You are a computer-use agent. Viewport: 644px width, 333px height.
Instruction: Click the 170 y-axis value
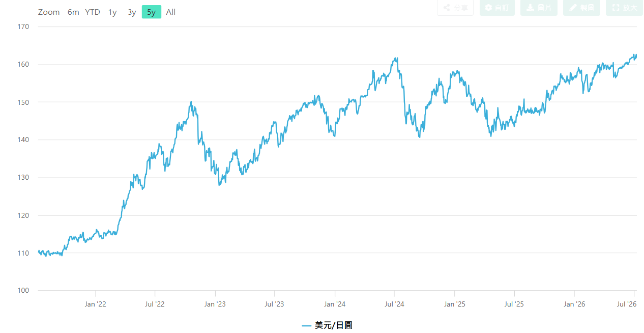[x=24, y=27]
